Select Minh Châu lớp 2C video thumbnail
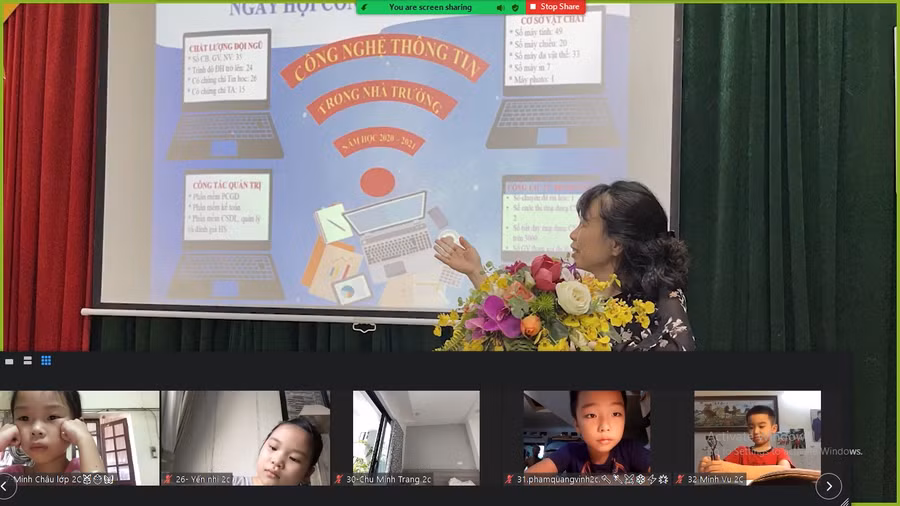Viewport: 900px width, 506px height. (x=80, y=438)
